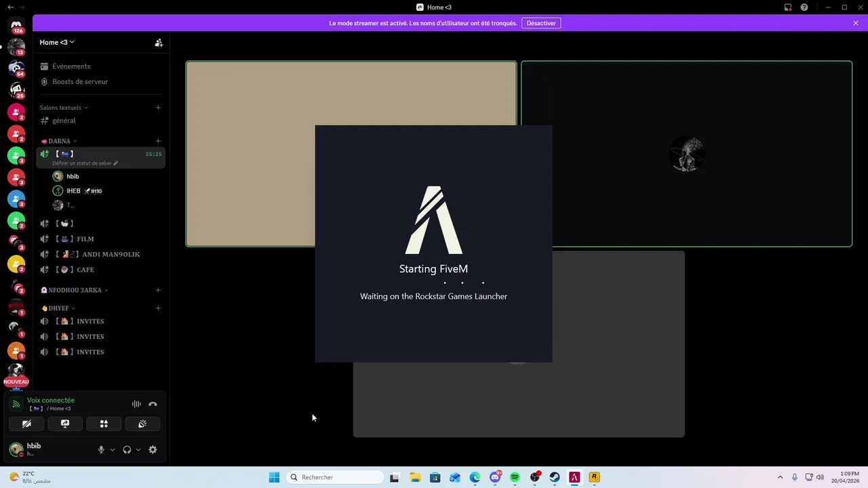Open the soundboard button
Image resolution: width=868 pixels, height=488 pixels.
click(x=142, y=424)
